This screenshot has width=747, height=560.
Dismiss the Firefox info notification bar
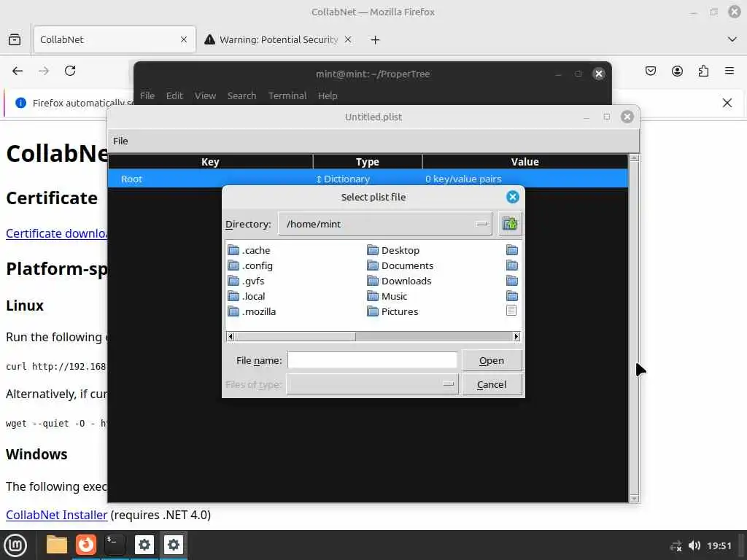pyautogui.click(x=727, y=103)
